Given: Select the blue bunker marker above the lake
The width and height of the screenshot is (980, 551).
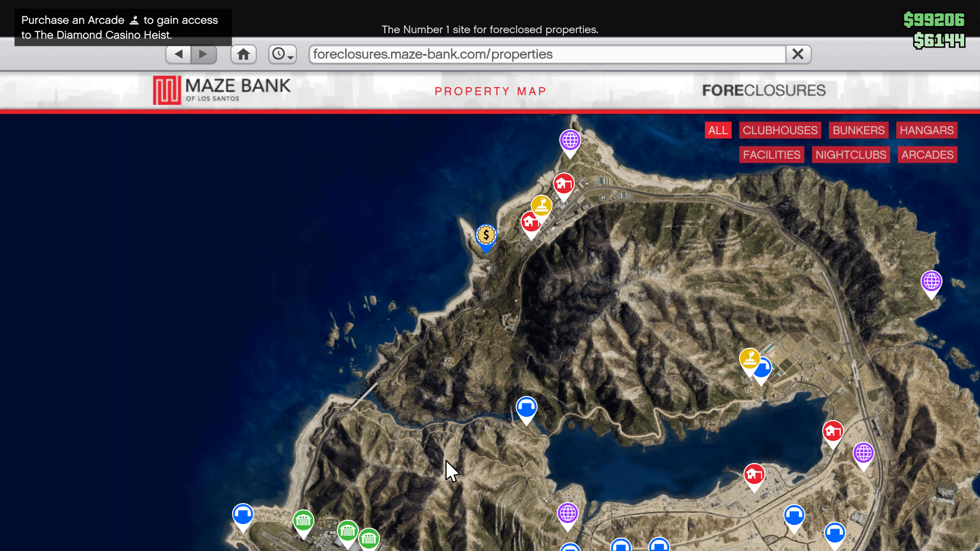Looking at the screenshot, I should point(526,408).
